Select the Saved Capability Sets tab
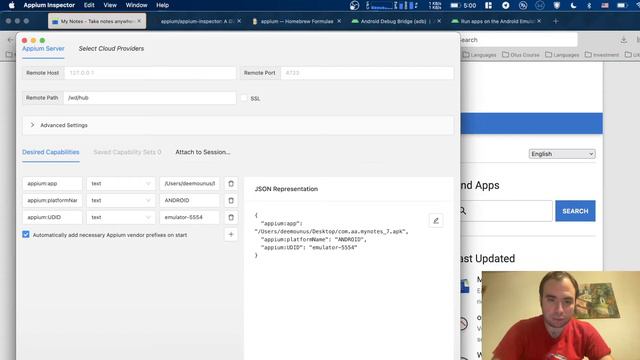The image size is (640, 360). [127, 152]
